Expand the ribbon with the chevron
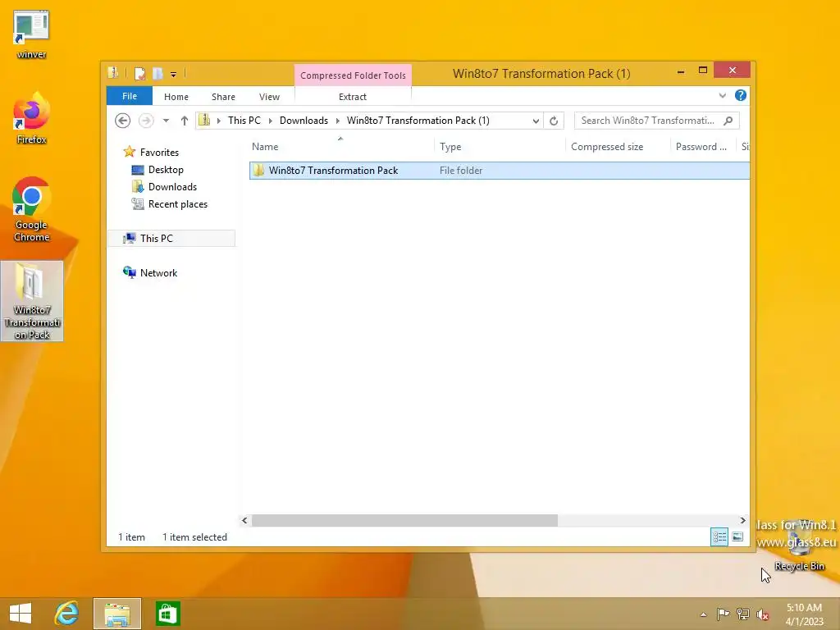This screenshot has width=840, height=630. coord(722,96)
